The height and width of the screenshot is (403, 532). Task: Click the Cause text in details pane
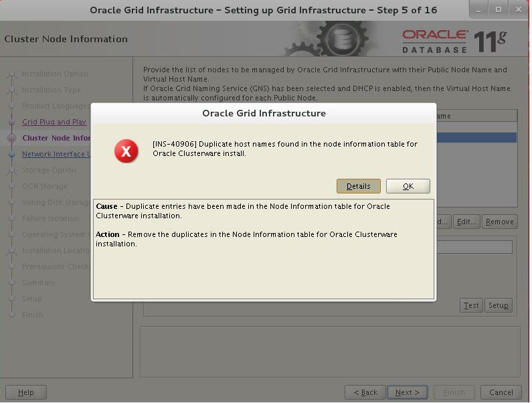(244, 212)
